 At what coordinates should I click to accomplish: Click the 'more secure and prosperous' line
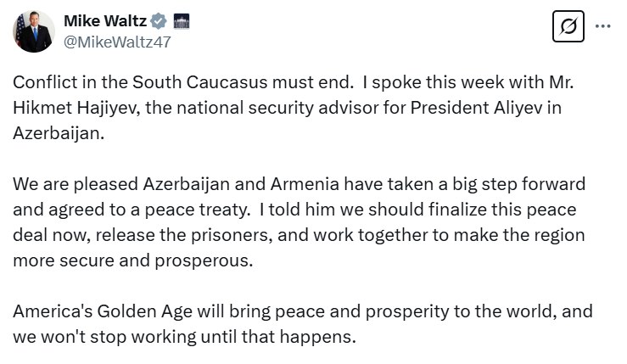tap(132, 260)
